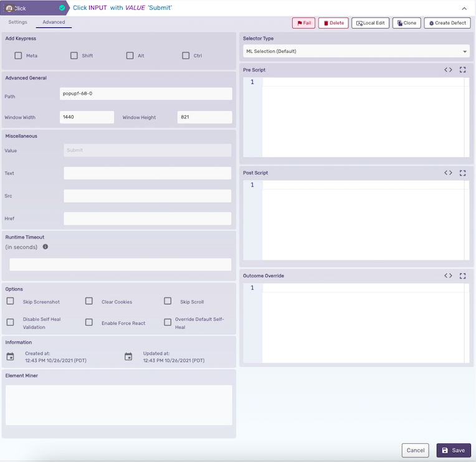The height and width of the screenshot is (462, 476).
Task: Open the Settings tab
Action: 17,22
